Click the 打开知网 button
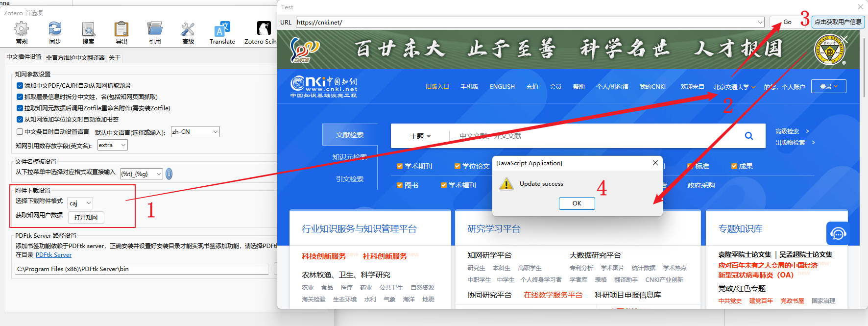The width and height of the screenshot is (868, 326). click(x=86, y=217)
